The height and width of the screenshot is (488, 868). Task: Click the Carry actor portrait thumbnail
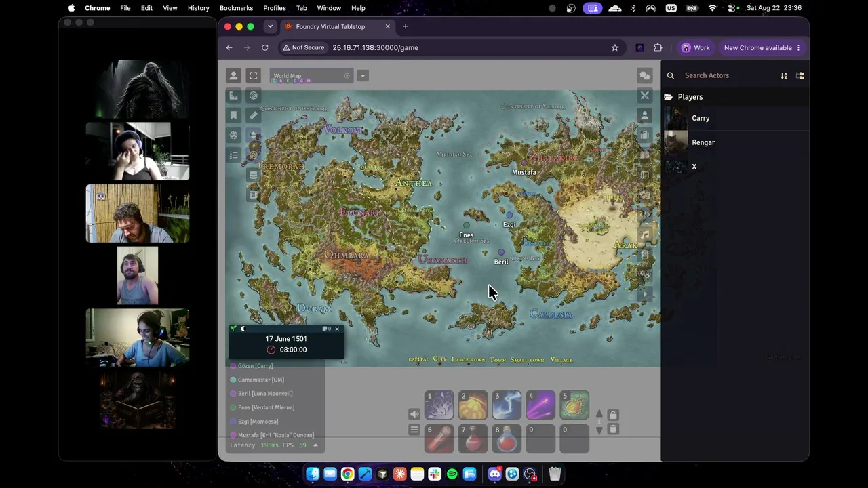[675, 118]
